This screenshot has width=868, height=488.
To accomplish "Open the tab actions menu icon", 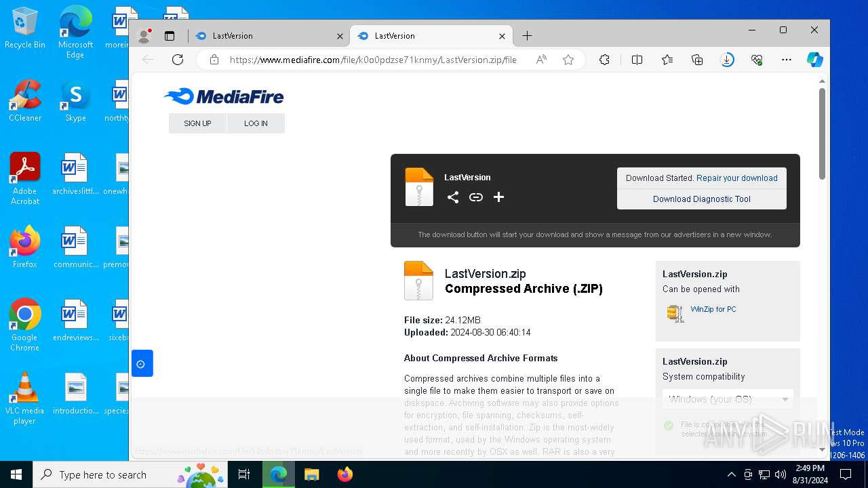I will pyautogui.click(x=170, y=36).
